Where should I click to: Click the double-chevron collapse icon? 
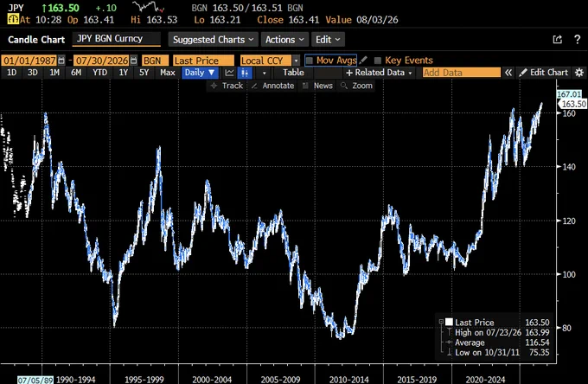click(508, 73)
